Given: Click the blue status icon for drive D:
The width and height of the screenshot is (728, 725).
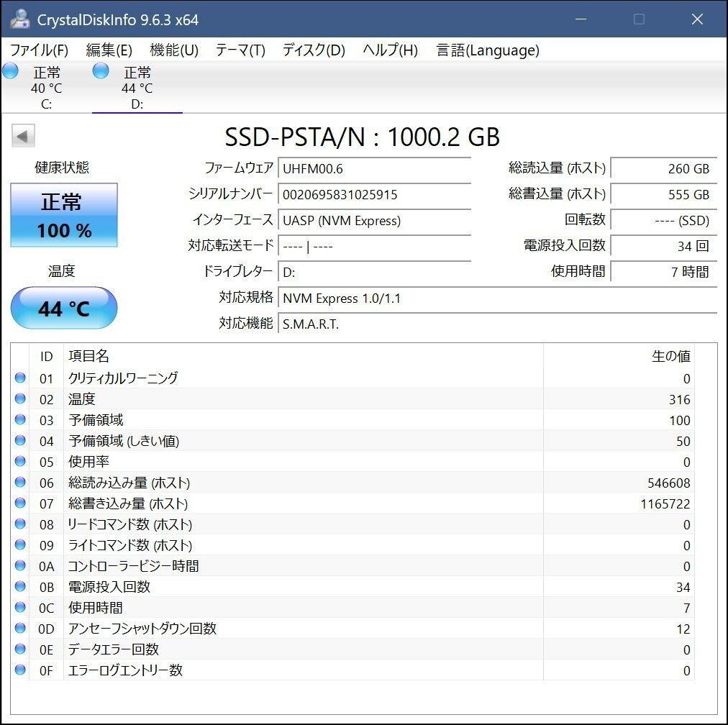Looking at the screenshot, I should 101,71.
